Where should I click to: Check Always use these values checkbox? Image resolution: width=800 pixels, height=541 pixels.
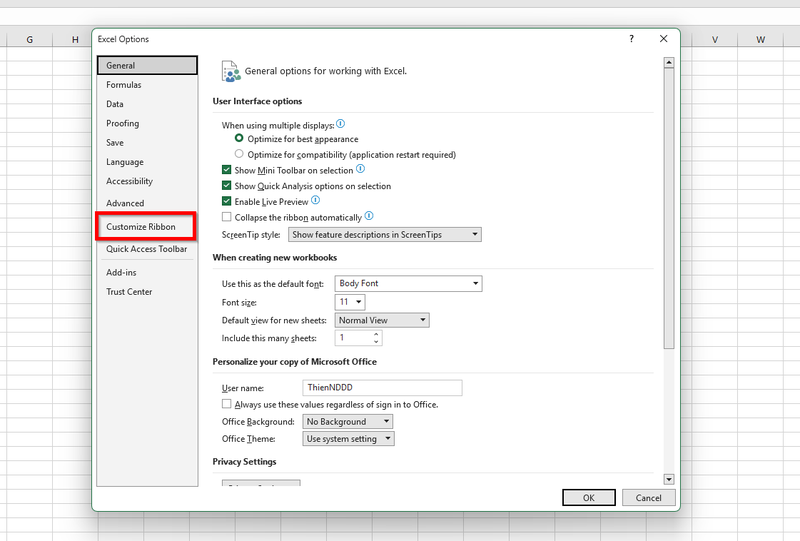pyautogui.click(x=227, y=404)
